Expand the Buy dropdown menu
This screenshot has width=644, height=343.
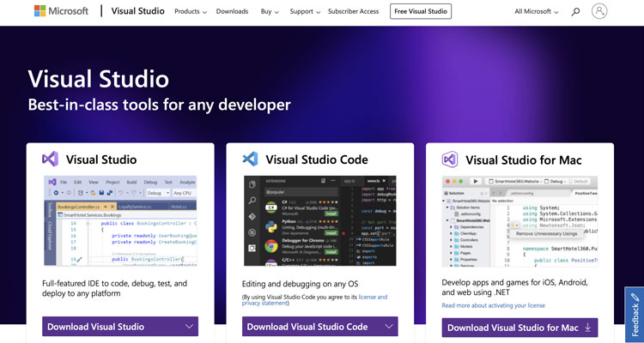[x=270, y=12]
